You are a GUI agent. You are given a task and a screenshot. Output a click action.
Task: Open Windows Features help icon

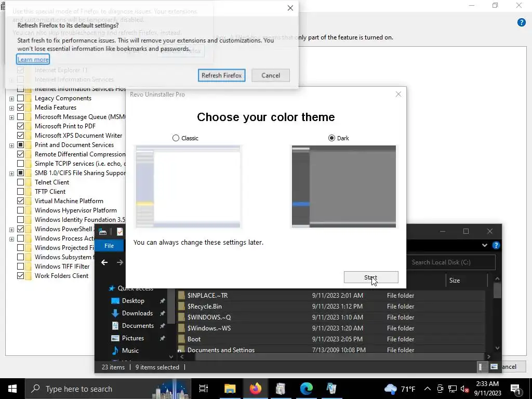pyautogui.click(x=522, y=22)
